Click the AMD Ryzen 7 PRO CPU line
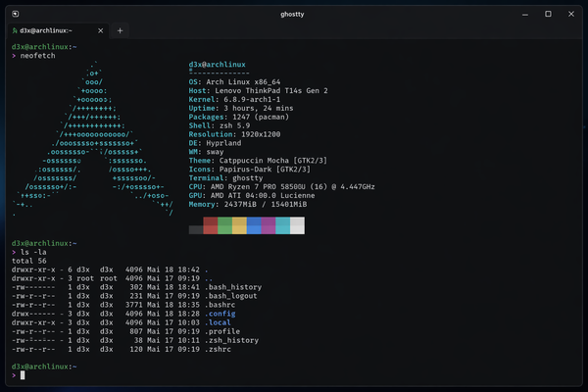The width and height of the screenshot is (588, 392). coord(281,187)
